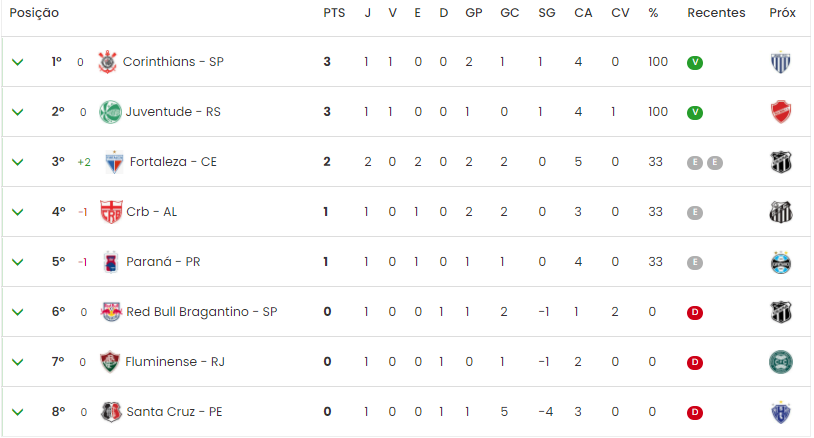Click the Fortaleza team crest

click(x=114, y=162)
